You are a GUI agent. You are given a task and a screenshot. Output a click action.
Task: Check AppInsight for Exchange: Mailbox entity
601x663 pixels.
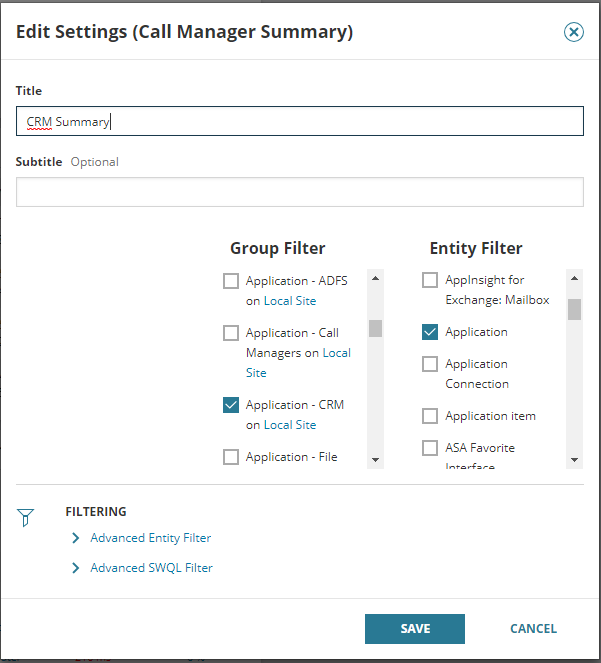pos(430,280)
